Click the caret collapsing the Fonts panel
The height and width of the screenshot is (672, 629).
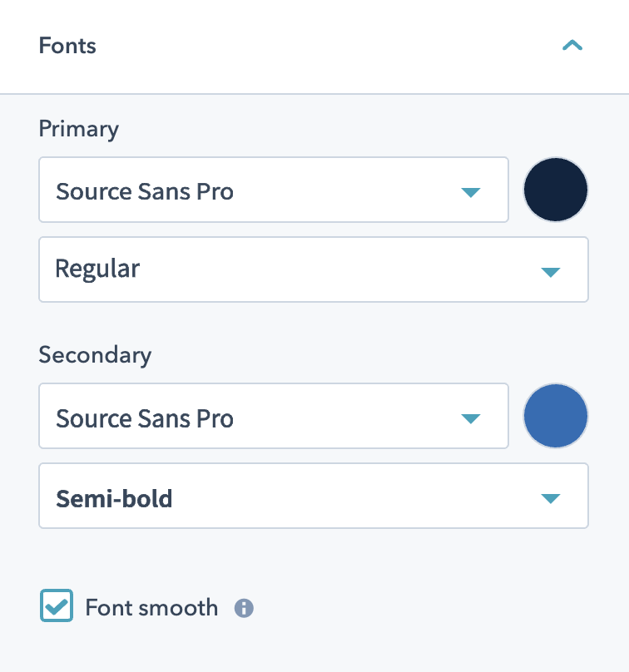pos(572,46)
